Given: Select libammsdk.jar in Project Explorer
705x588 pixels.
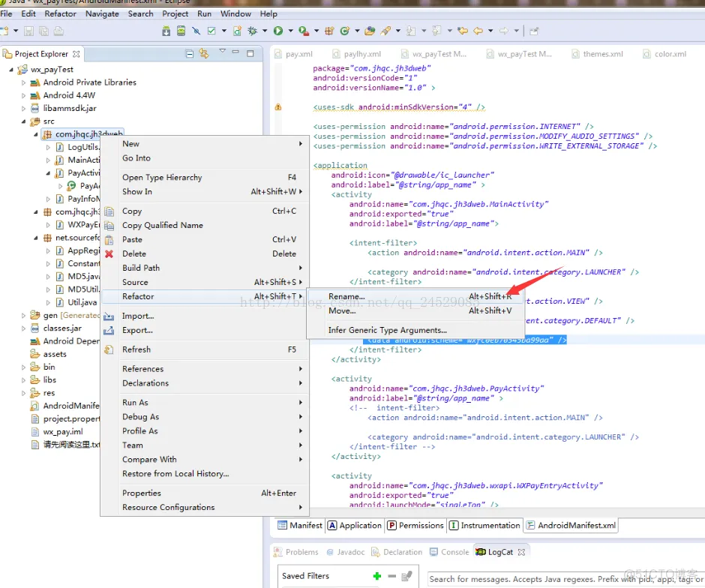Looking at the screenshot, I should [70, 108].
